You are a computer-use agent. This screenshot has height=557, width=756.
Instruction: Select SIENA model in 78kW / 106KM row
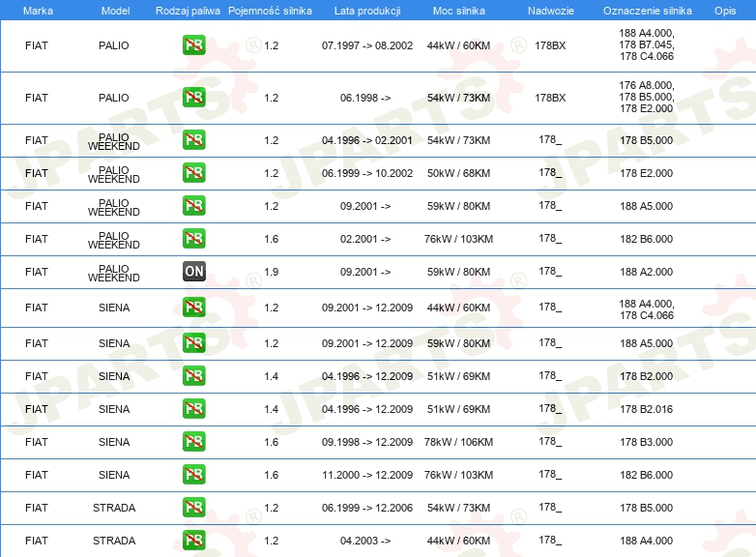(x=114, y=442)
